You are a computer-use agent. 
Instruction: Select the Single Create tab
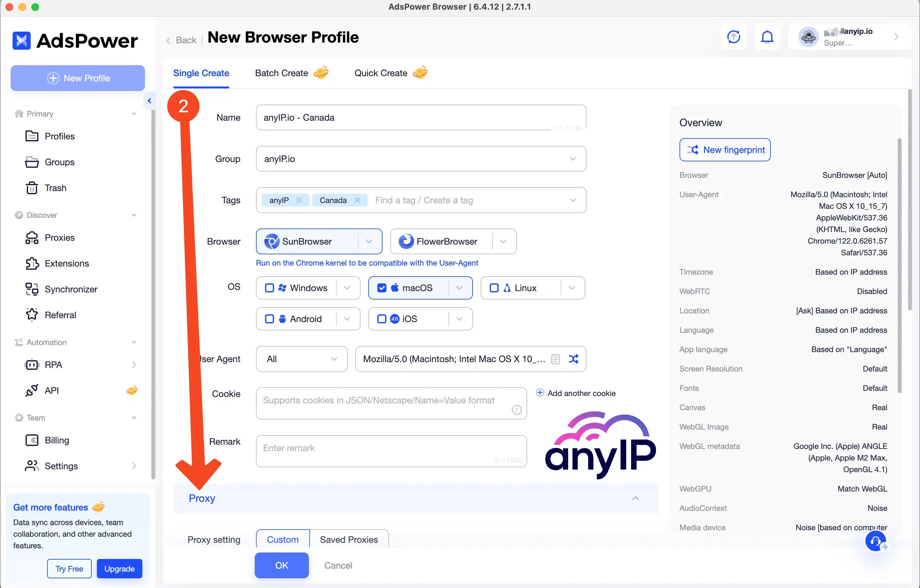(200, 73)
